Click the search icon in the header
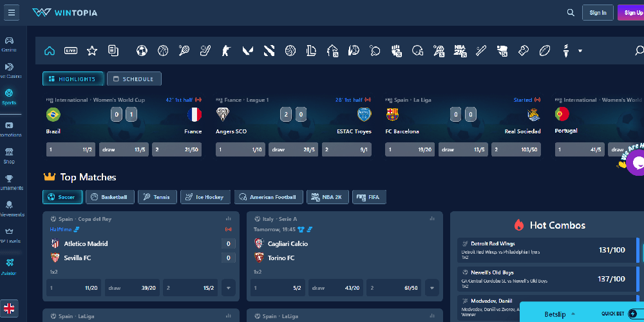 [x=571, y=12]
